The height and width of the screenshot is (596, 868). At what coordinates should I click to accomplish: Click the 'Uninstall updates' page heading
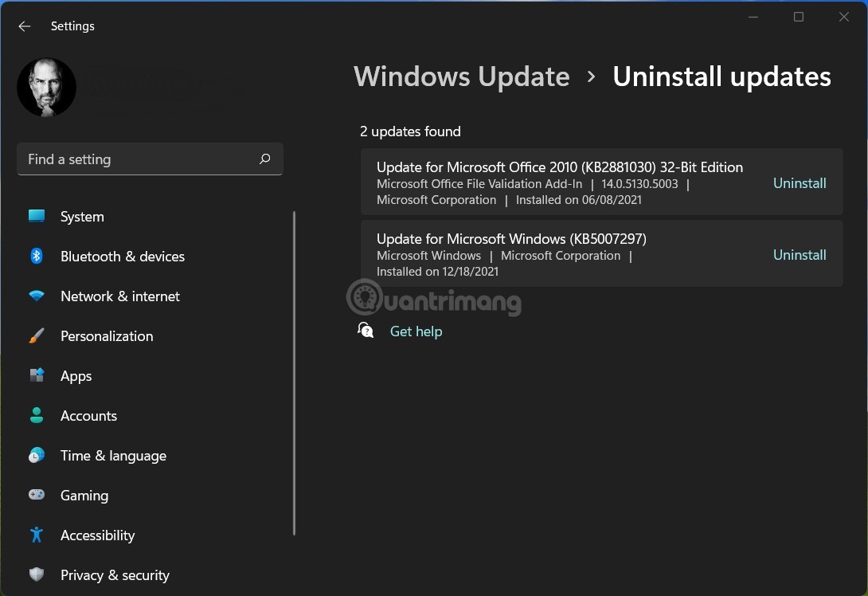point(721,76)
